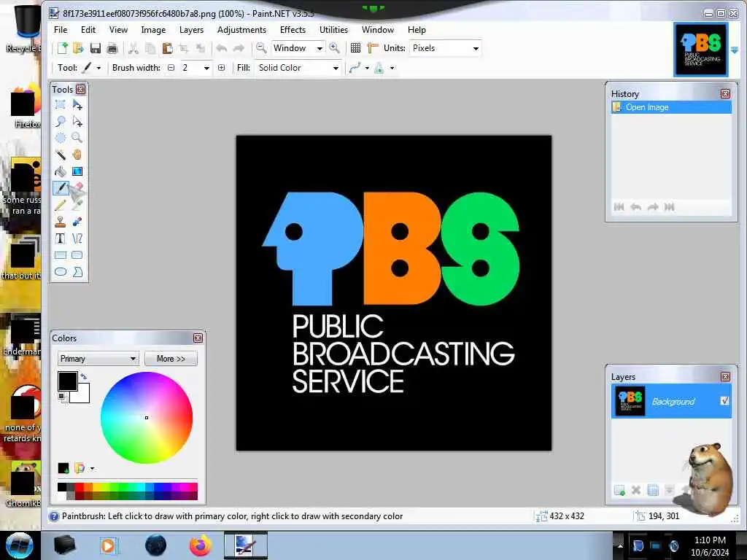The height and width of the screenshot is (560, 747).
Task: Close the History panel
Action: coord(725,94)
